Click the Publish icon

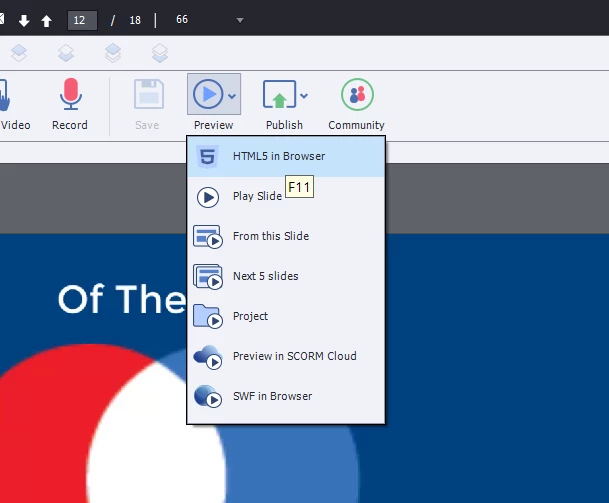tap(280, 94)
